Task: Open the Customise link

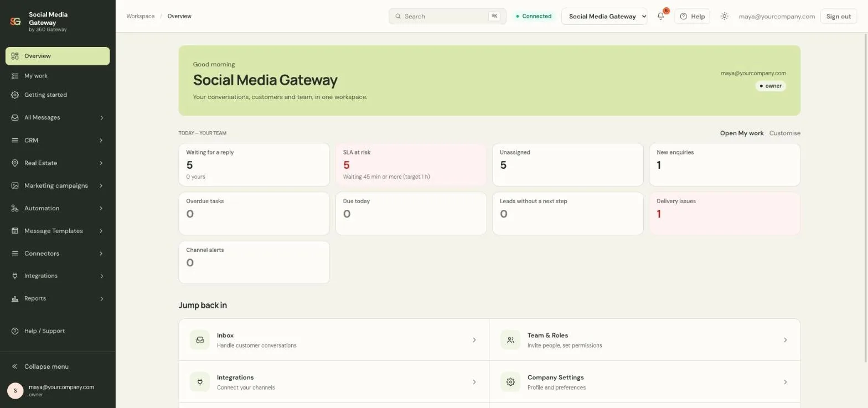Action: pyautogui.click(x=784, y=133)
